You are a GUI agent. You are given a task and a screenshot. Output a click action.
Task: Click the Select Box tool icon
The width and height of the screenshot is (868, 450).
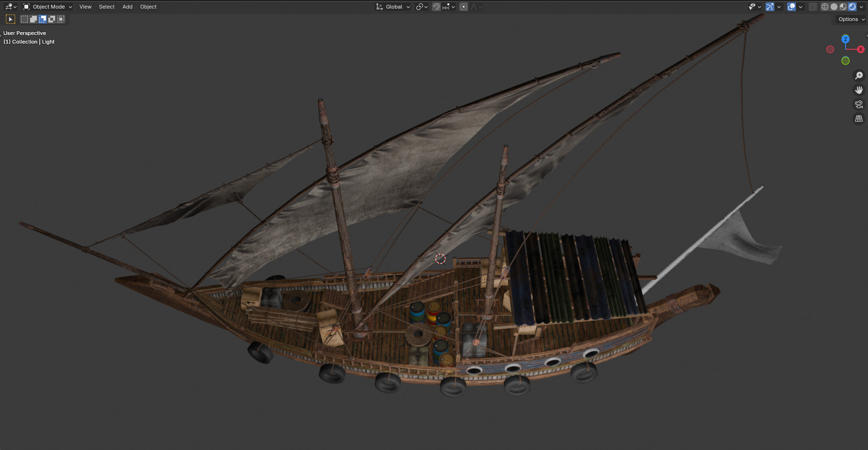10,19
